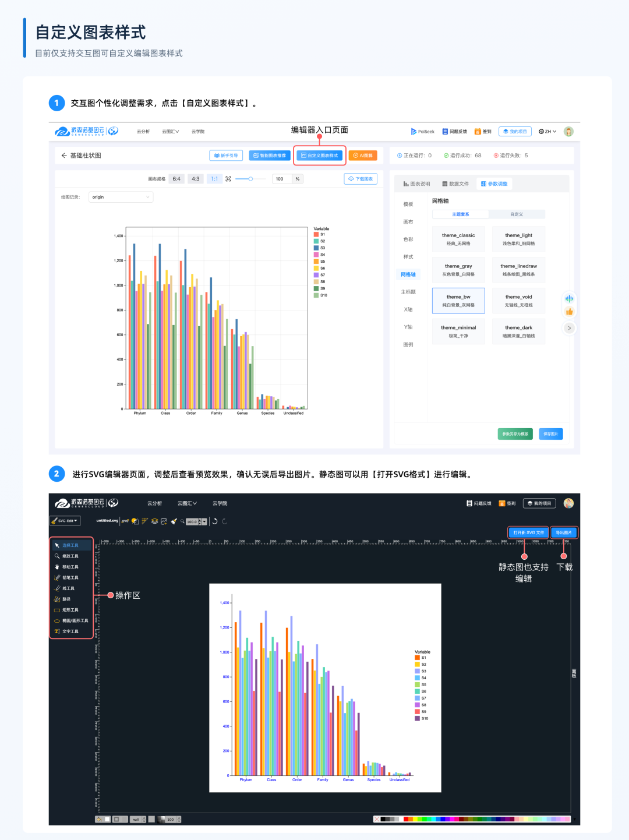This screenshot has height=840, width=629.
Task: Click the canvas zoom slider handle
Action: tap(250, 179)
